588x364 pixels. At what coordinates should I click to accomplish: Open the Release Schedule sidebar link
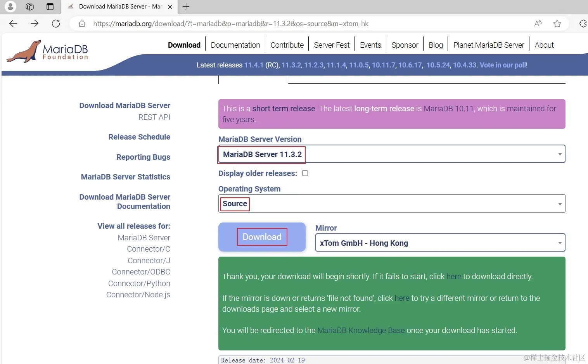pos(139,137)
